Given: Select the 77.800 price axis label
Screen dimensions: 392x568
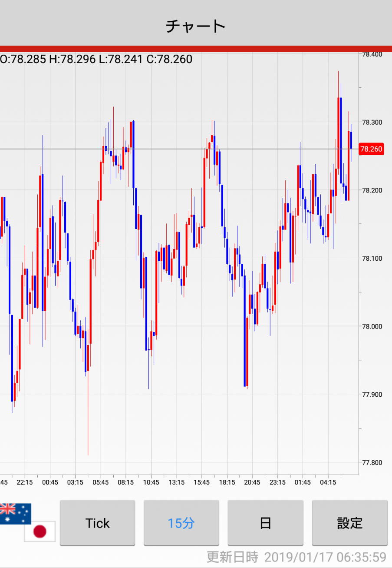Looking at the screenshot, I should (372, 462).
